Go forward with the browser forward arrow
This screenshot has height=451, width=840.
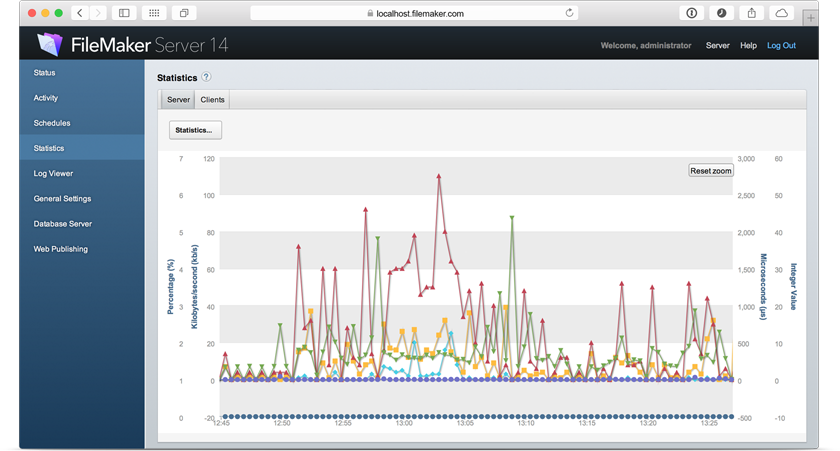[98, 13]
